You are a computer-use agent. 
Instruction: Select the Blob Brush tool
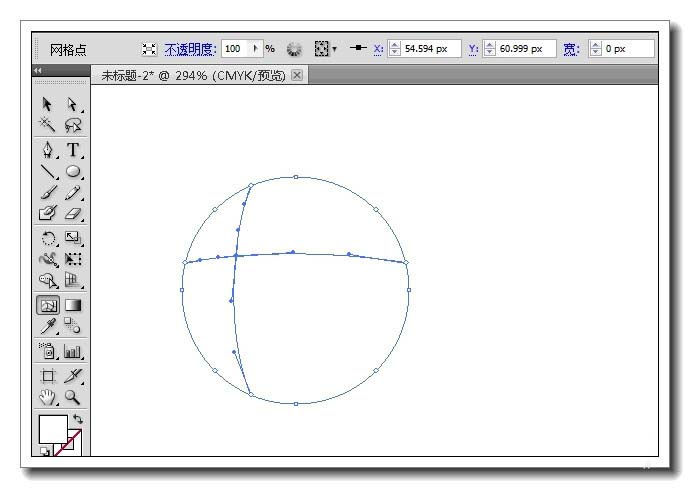[x=48, y=213]
